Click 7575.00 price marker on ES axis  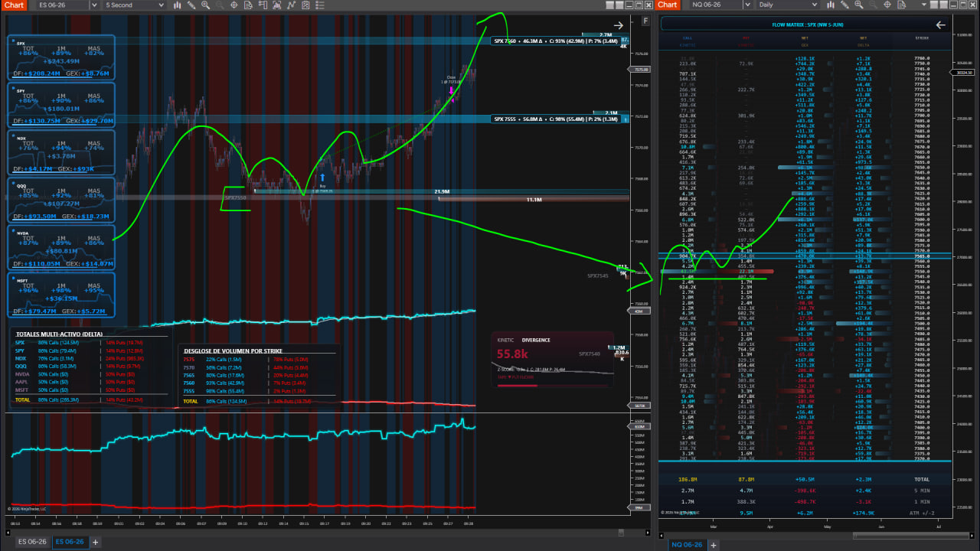pyautogui.click(x=641, y=69)
